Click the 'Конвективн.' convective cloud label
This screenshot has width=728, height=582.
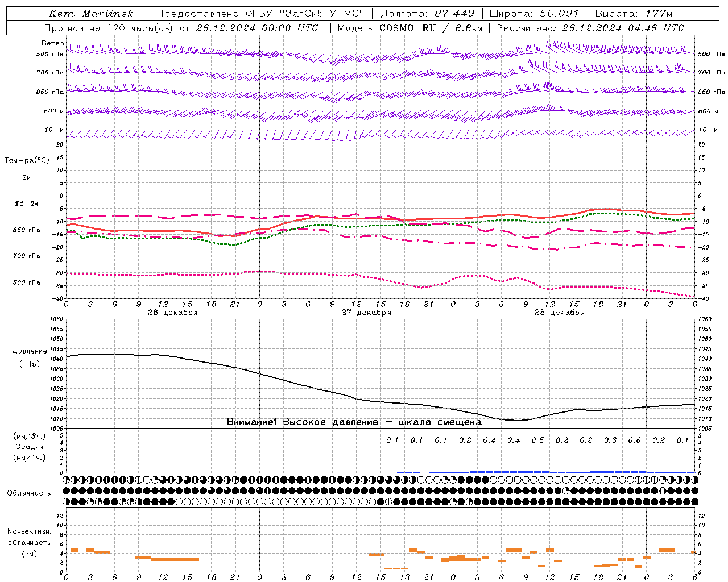(29, 531)
